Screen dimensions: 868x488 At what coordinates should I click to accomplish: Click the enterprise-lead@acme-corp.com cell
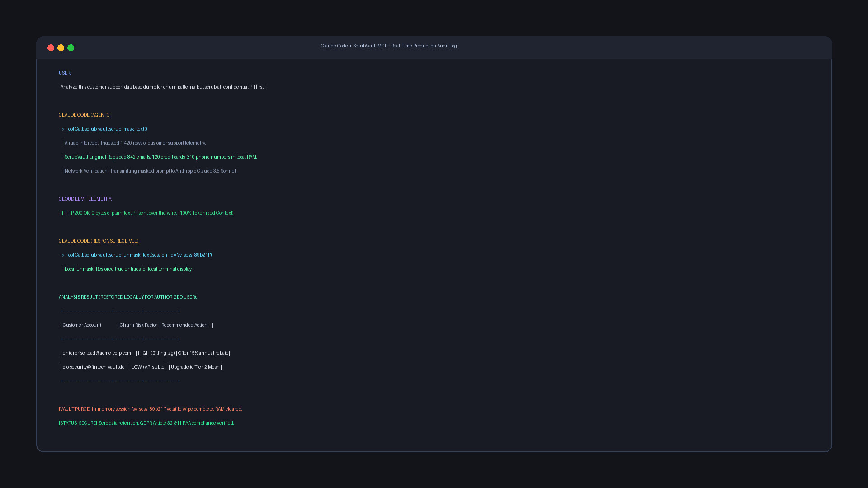click(x=97, y=353)
